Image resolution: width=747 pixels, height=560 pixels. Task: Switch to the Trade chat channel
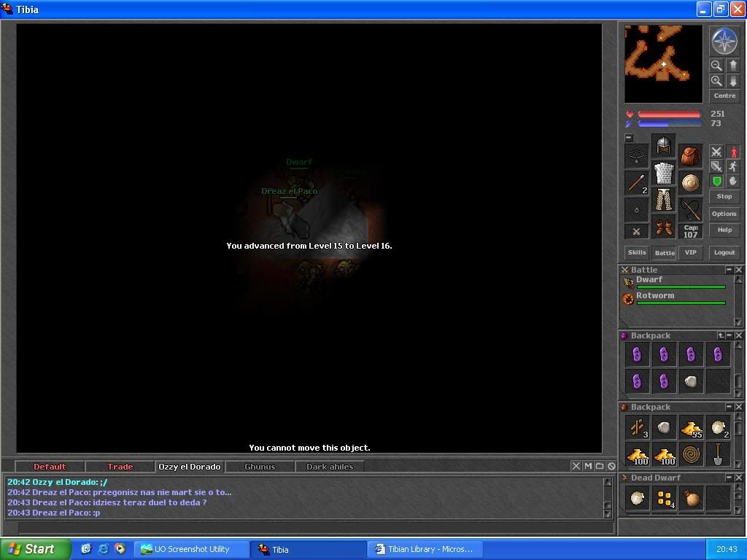[x=120, y=467]
